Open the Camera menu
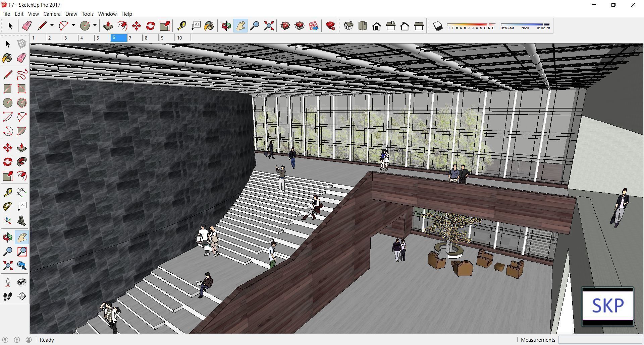This screenshot has width=644, height=345. 52,14
